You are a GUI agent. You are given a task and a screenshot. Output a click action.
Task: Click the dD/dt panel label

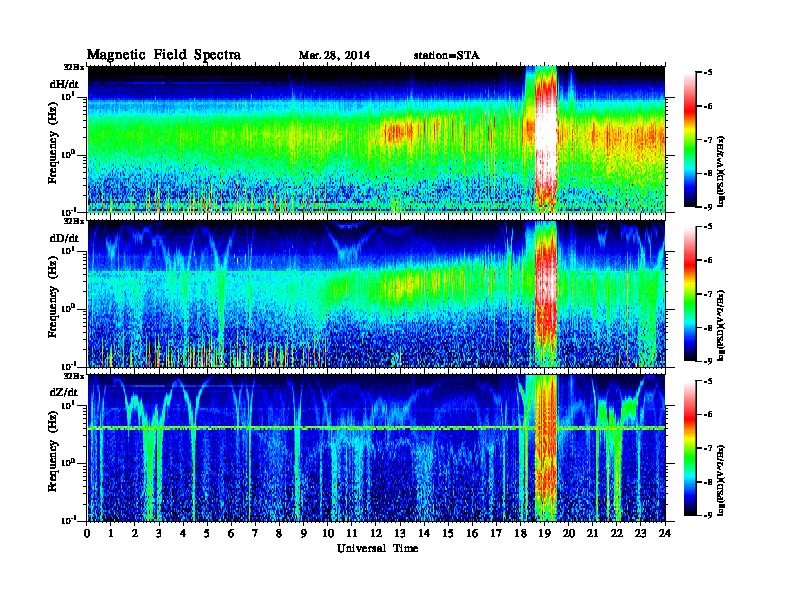click(64, 238)
